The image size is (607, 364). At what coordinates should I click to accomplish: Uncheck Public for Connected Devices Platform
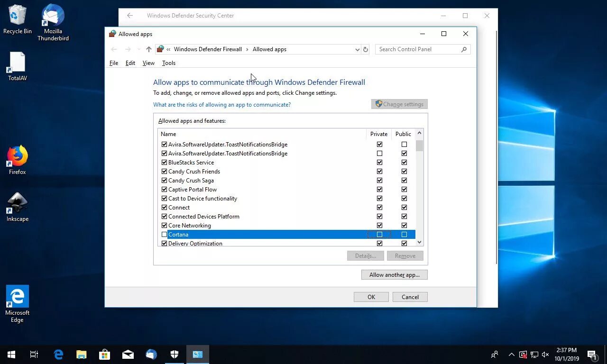tap(404, 217)
